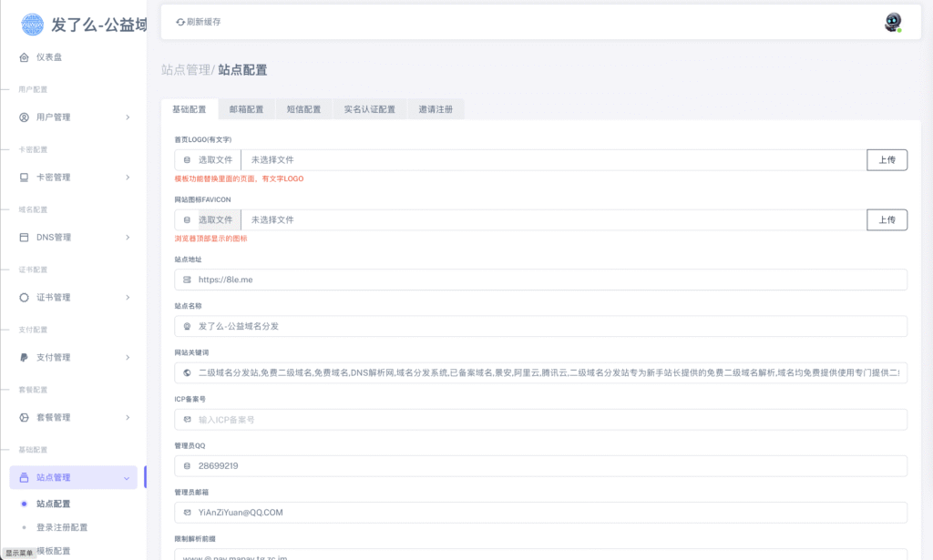This screenshot has width=933, height=560.
Task: Upload the 首页LOGO file
Action: pos(887,160)
